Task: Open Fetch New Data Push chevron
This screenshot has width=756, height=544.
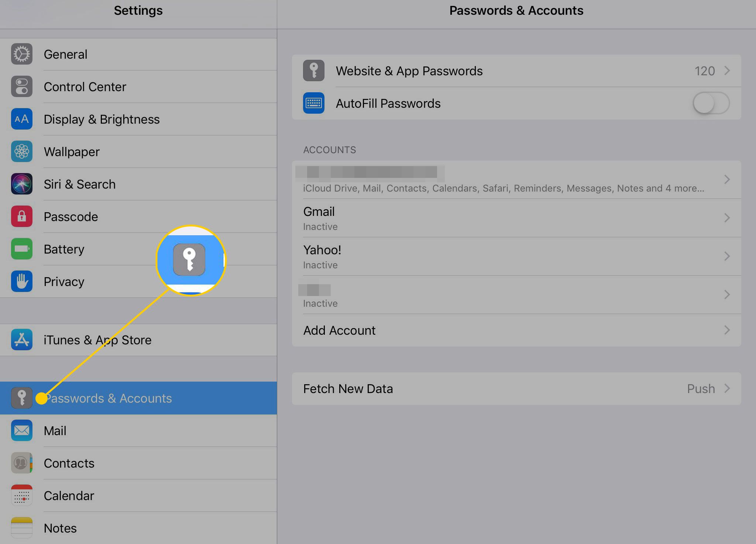Action: [727, 389]
